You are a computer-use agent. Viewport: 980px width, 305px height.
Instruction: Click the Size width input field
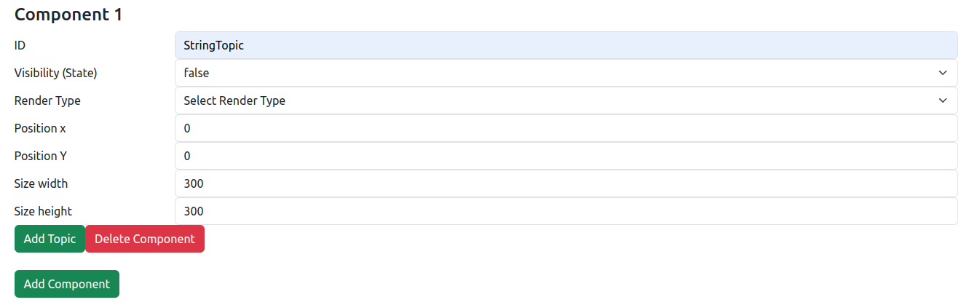point(566,183)
